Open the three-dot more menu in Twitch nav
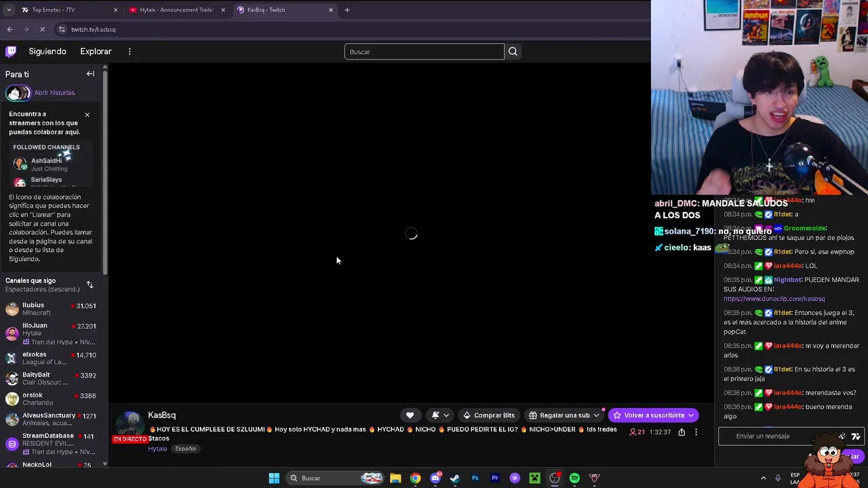This screenshot has width=868, height=488. (x=130, y=52)
